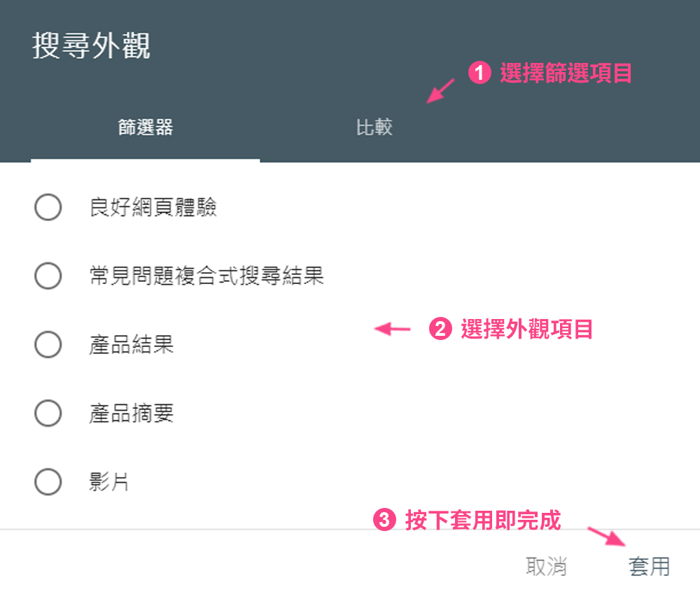Click the pink number 3 badge
Screen dimensions: 700x601
click(384, 520)
